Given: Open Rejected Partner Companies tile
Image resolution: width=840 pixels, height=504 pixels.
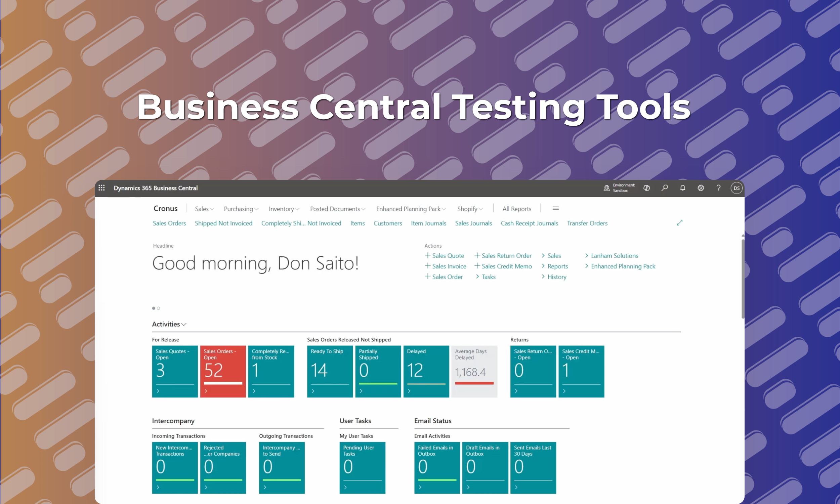Looking at the screenshot, I should click(223, 468).
